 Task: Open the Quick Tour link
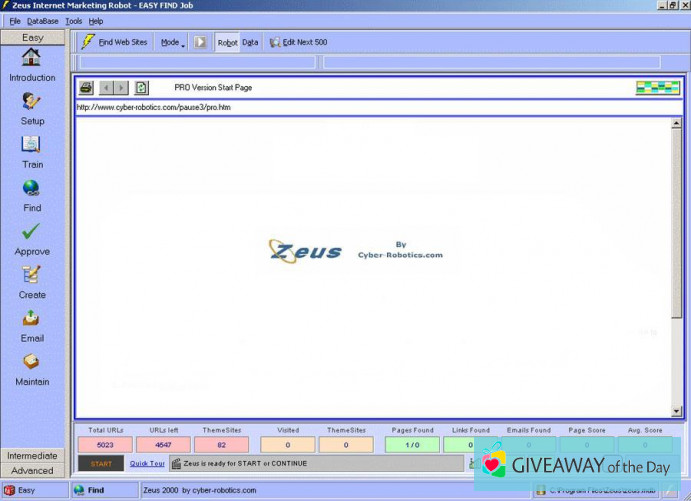point(147,464)
